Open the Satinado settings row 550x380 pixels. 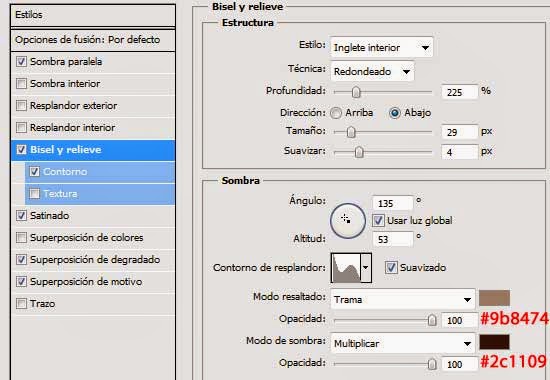click(x=93, y=216)
